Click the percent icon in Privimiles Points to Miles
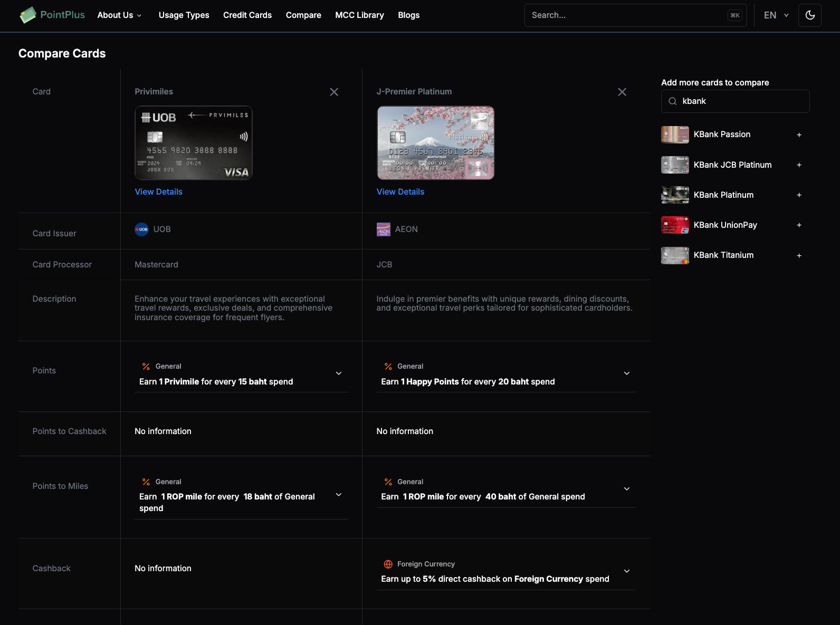 coord(146,482)
